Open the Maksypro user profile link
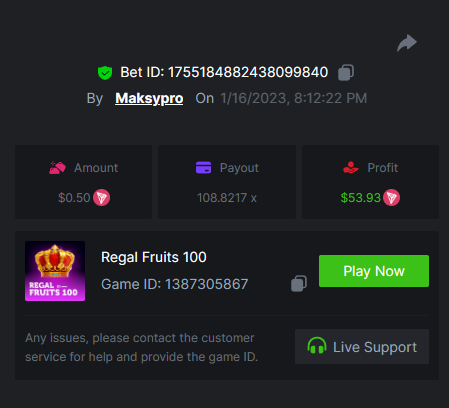Screen dimensions: 449x408 point(149,98)
